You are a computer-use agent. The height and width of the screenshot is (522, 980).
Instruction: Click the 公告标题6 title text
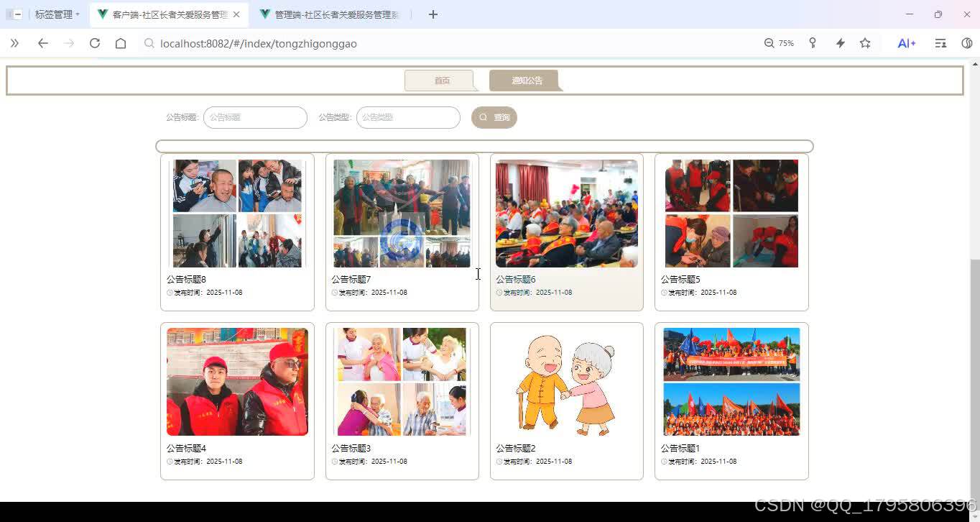click(516, 280)
